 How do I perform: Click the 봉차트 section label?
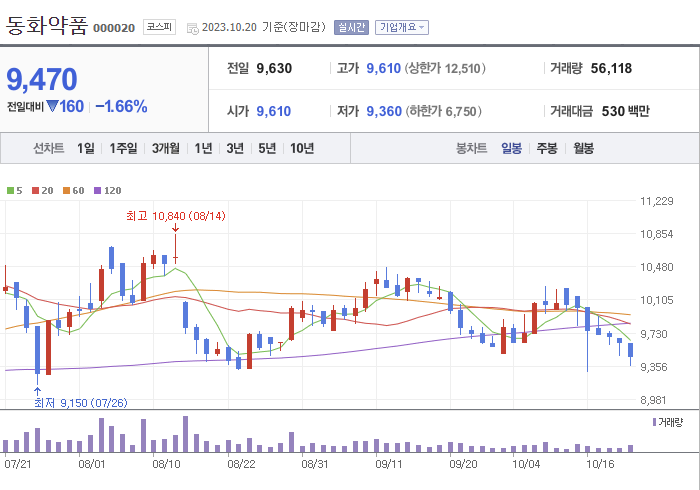[x=471, y=148]
